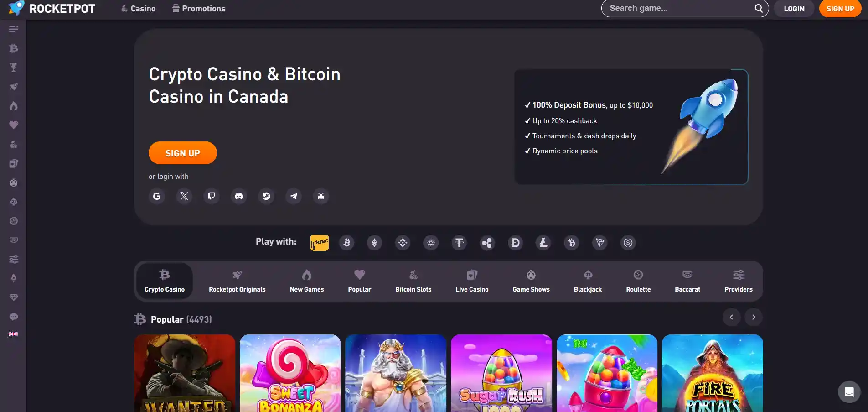This screenshot has width=868, height=412.
Task: Select Dogecoin in Play with row
Action: [516, 243]
